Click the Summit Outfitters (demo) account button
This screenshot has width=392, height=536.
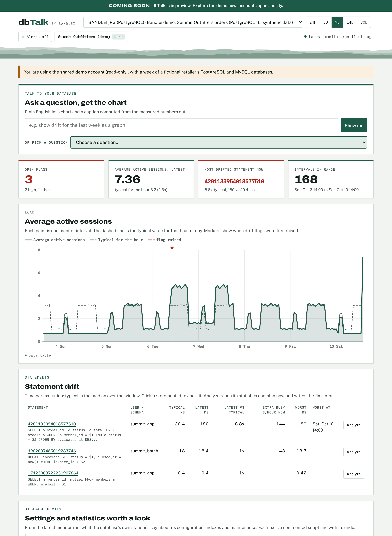(x=91, y=37)
